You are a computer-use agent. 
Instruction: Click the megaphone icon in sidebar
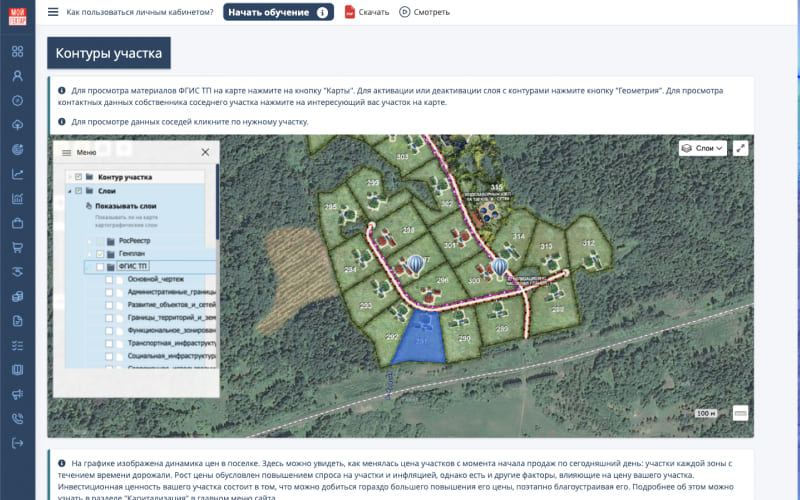[x=17, y=394]
